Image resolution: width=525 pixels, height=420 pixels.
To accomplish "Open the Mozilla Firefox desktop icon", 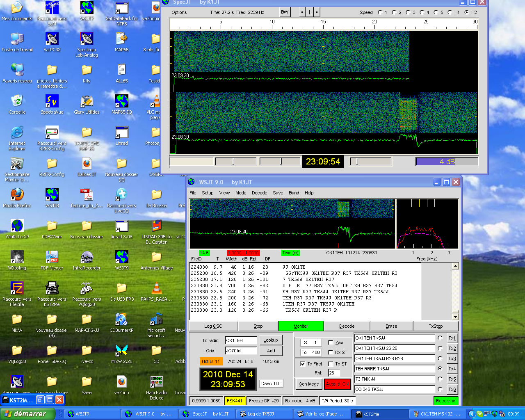I will coord(17,198).
